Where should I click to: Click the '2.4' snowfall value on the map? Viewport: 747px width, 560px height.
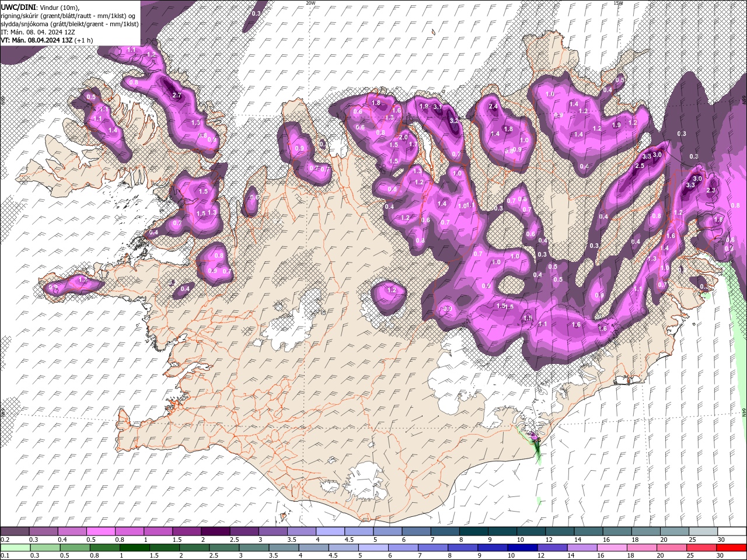493,107
